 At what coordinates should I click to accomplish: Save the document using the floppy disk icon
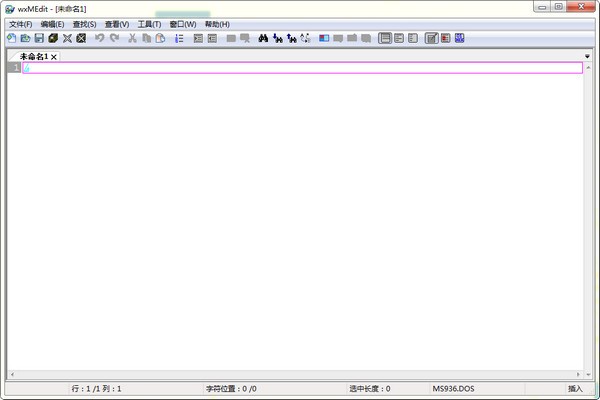(39, 38)
